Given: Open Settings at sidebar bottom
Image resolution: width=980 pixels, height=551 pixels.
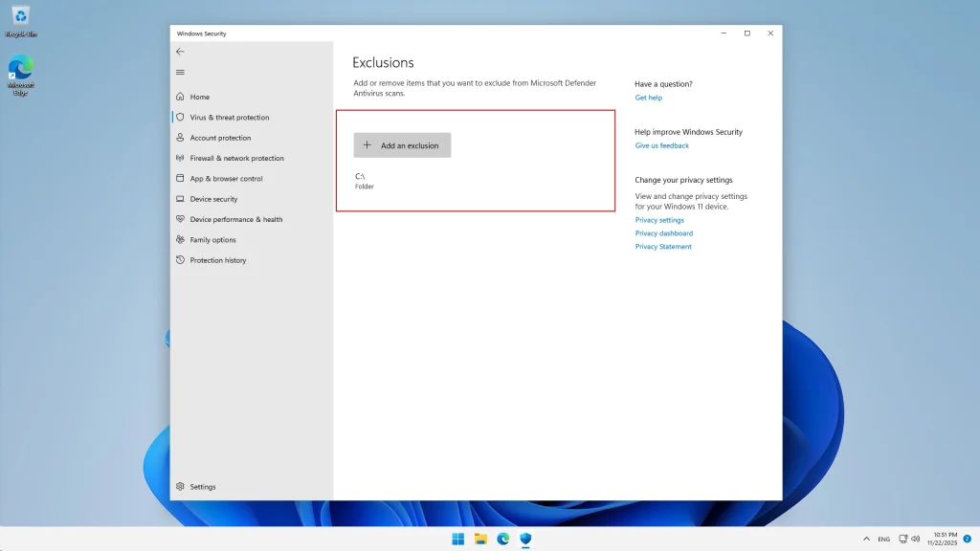Looking at the screenshot, I should click(x=202, y=487).
